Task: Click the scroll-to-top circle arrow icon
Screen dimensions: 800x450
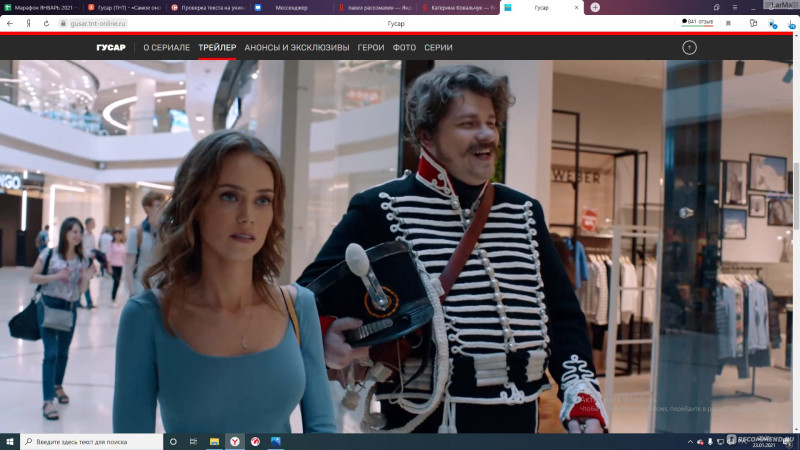Action: [x=689, y=47]
